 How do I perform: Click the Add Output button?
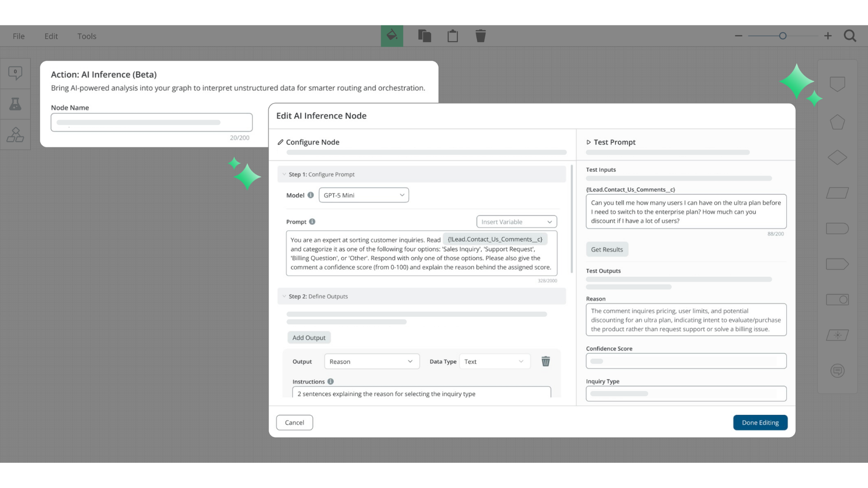[x=309, y=338]
